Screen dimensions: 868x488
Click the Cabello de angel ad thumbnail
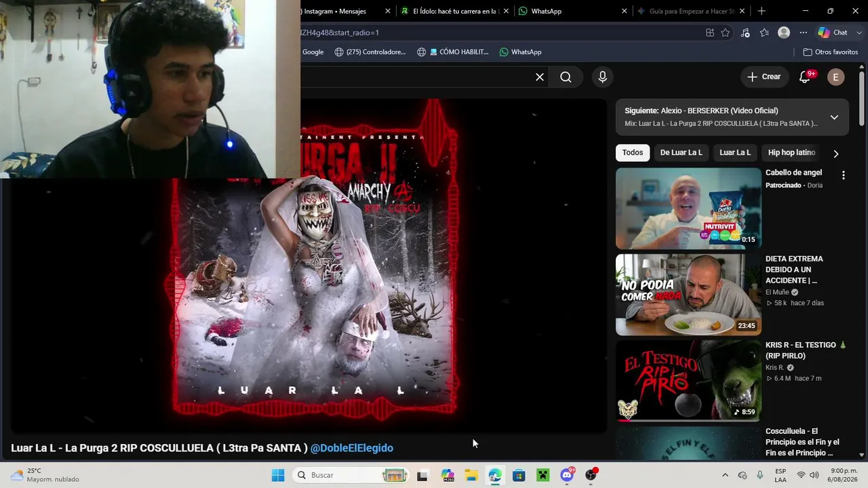coord(688,209)
